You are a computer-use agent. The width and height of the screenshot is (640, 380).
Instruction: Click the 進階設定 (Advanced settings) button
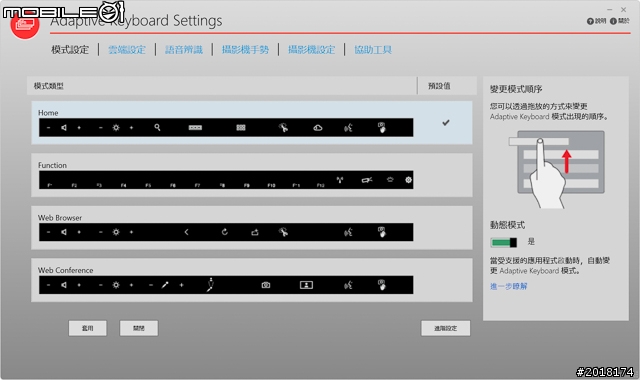[446, 328]
